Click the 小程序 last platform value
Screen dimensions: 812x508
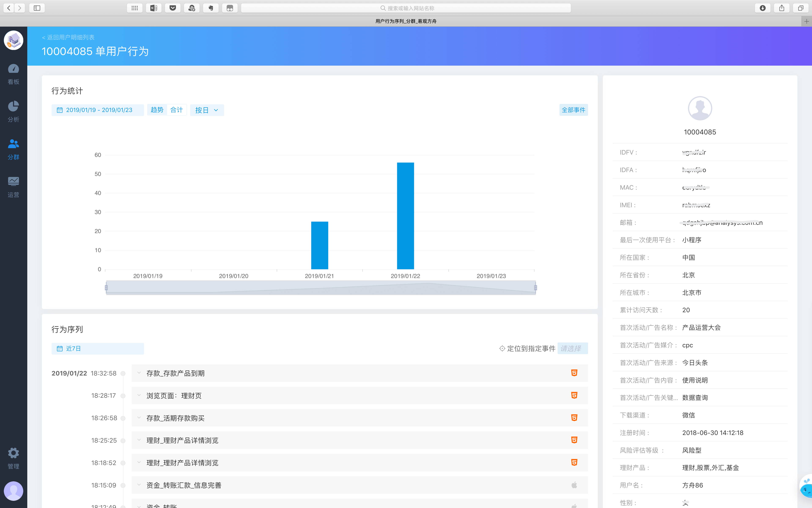pyautogui.click(x=691, y=240)
